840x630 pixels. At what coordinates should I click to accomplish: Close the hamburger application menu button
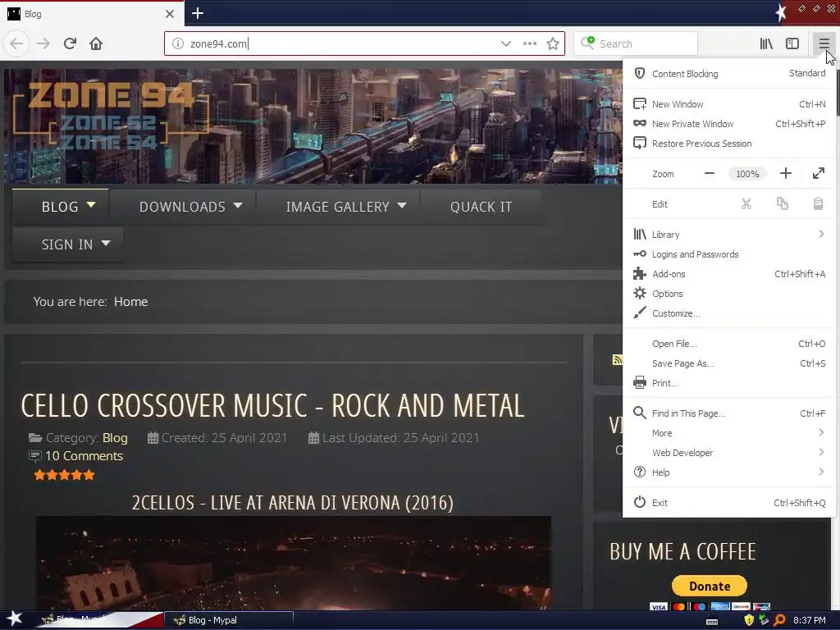coord(824,43)
